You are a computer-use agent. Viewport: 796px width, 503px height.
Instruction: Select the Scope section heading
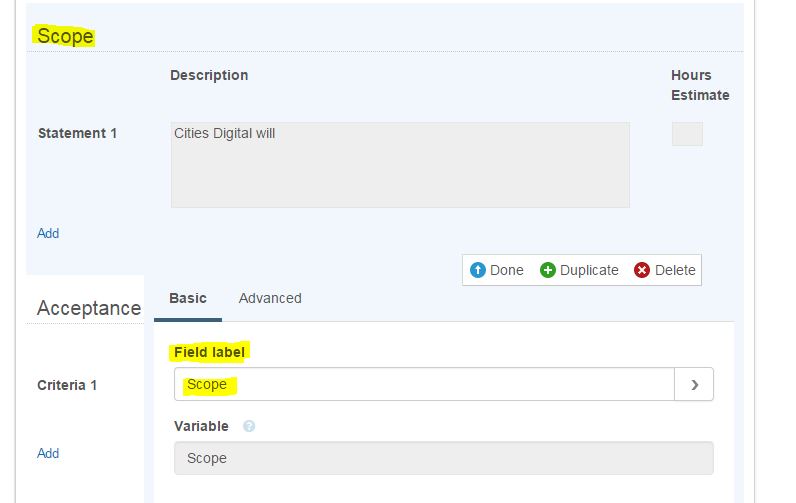[65, 36]
